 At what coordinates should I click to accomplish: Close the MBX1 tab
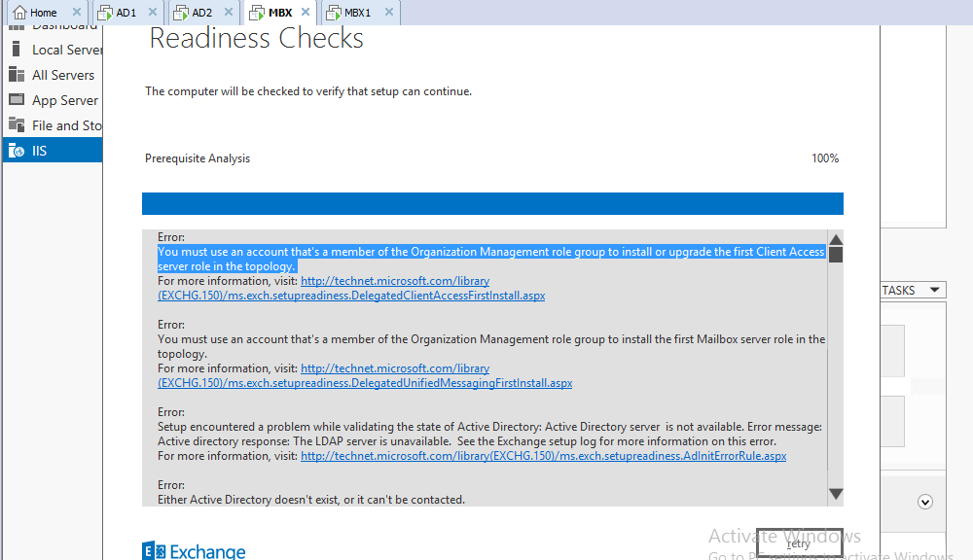pos(389,12)
